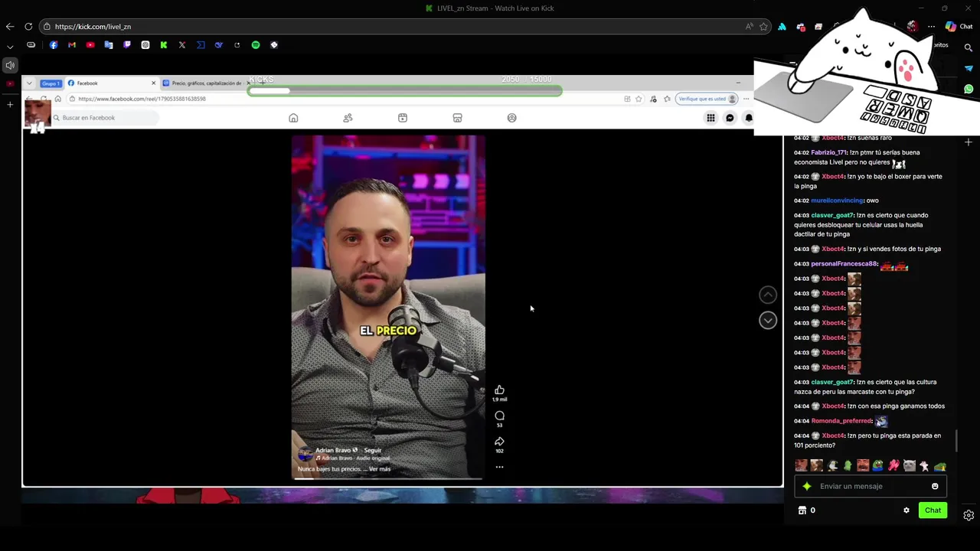
Task: Open Facebook Messenger icon
Action: click(730, 118)
